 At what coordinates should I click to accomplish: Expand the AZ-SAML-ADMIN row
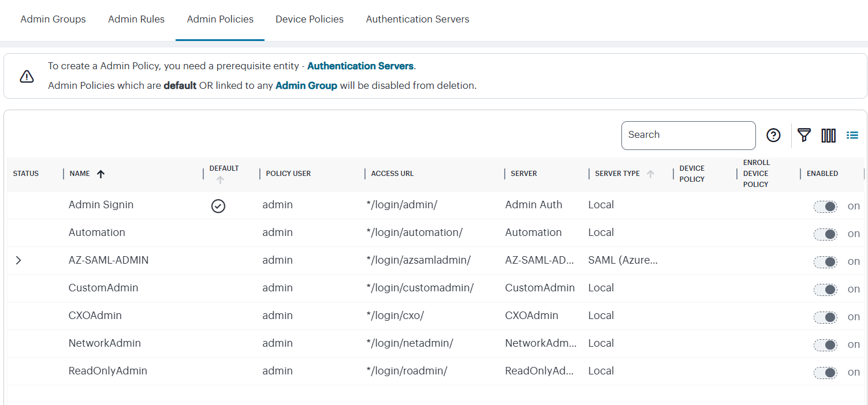pyautogui.click(x=18, y=260)
